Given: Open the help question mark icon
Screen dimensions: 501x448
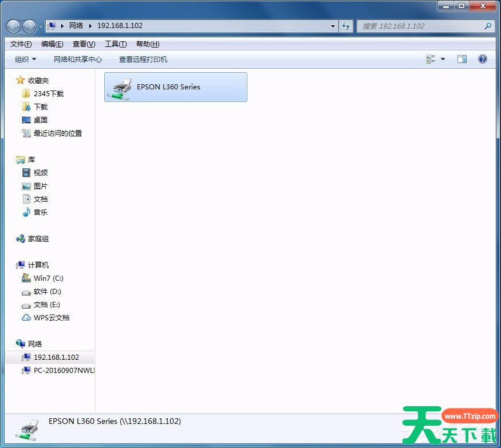Looking at the screenshot, I should coord(482,59).
